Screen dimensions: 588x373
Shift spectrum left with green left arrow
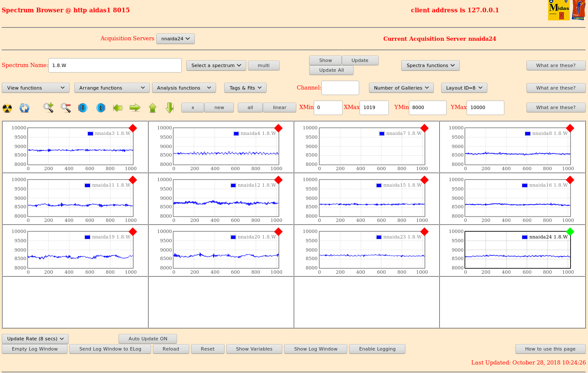(x=118, y=108)
